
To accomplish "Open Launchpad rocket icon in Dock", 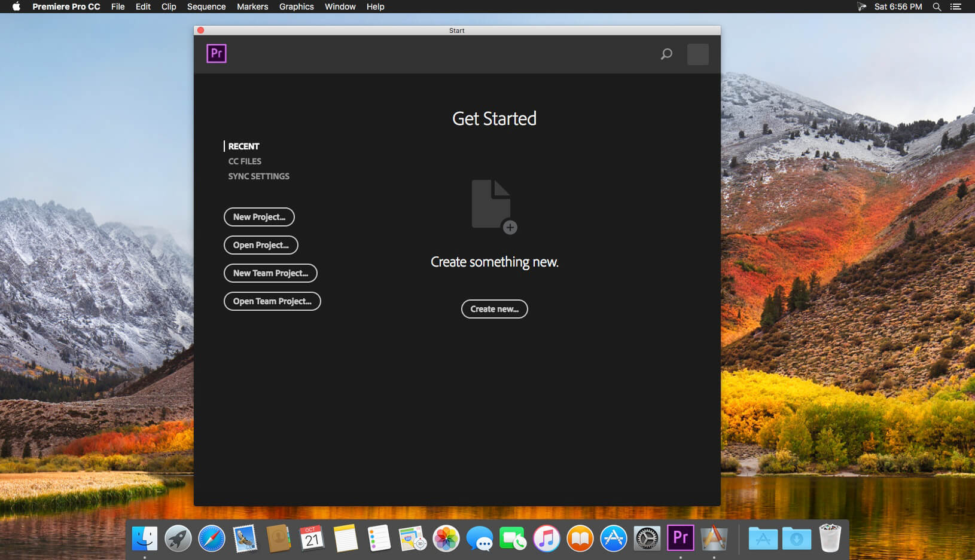I will (x=178, y=538).
